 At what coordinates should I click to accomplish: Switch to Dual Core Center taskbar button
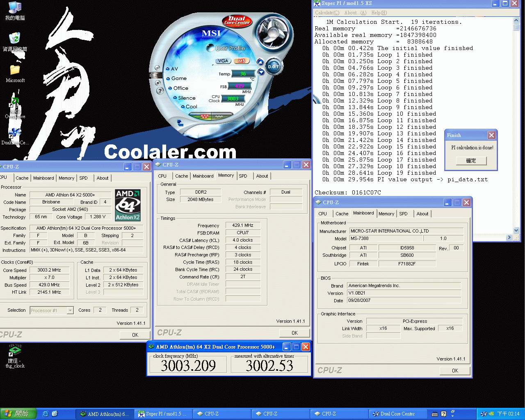[x=397, y=414]
